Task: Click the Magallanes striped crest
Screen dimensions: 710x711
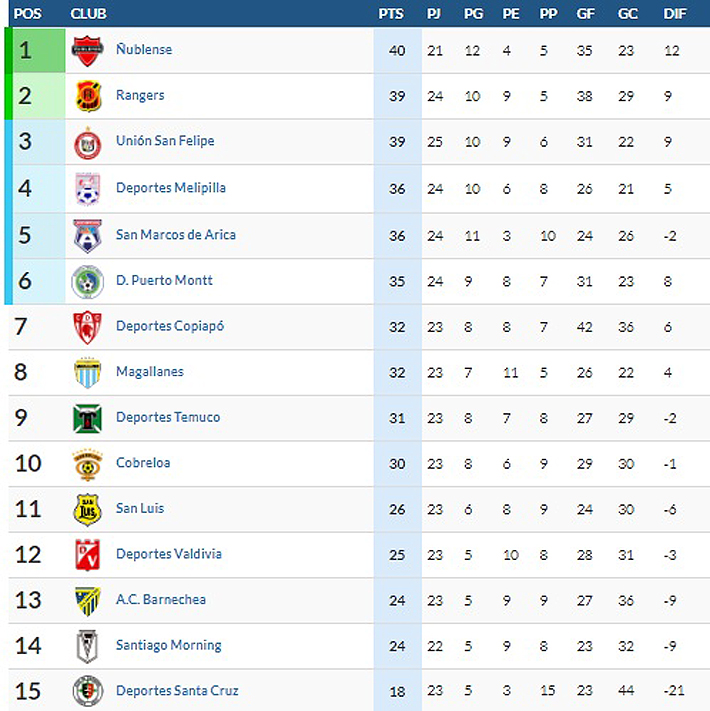Action: point(88,372)
